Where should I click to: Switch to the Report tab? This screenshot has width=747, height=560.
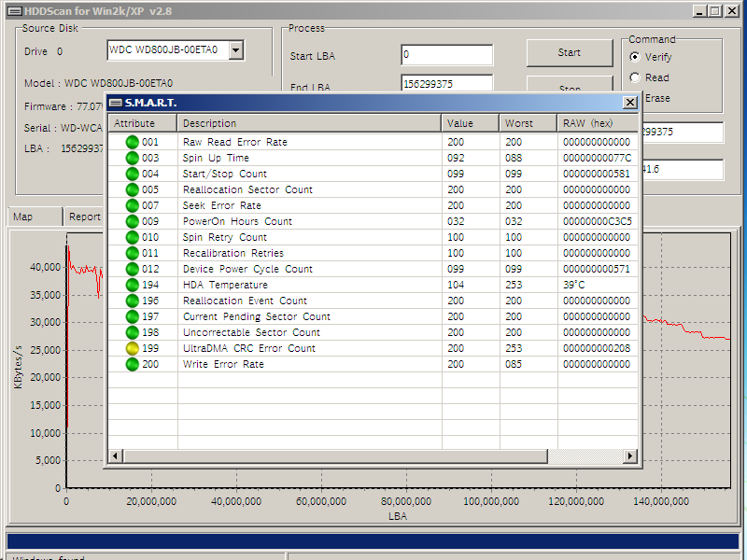(x=84, y=217)
